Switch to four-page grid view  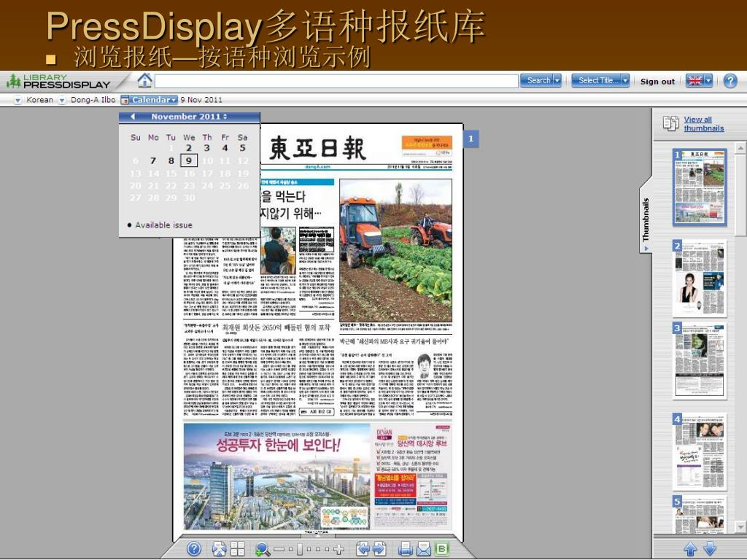(237, 549)
